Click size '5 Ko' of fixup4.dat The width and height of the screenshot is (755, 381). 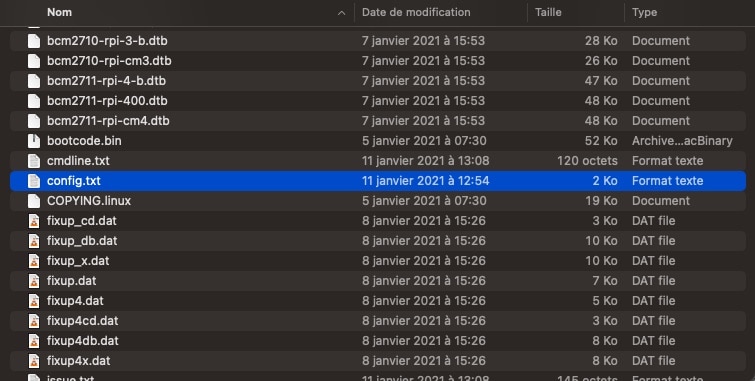pyautogui.click(x=605, y=301)
